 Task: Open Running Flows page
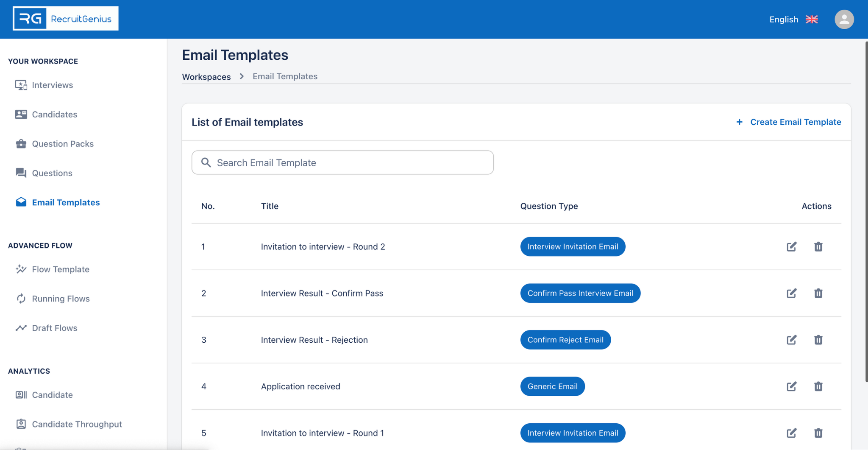tap(61, 299)
